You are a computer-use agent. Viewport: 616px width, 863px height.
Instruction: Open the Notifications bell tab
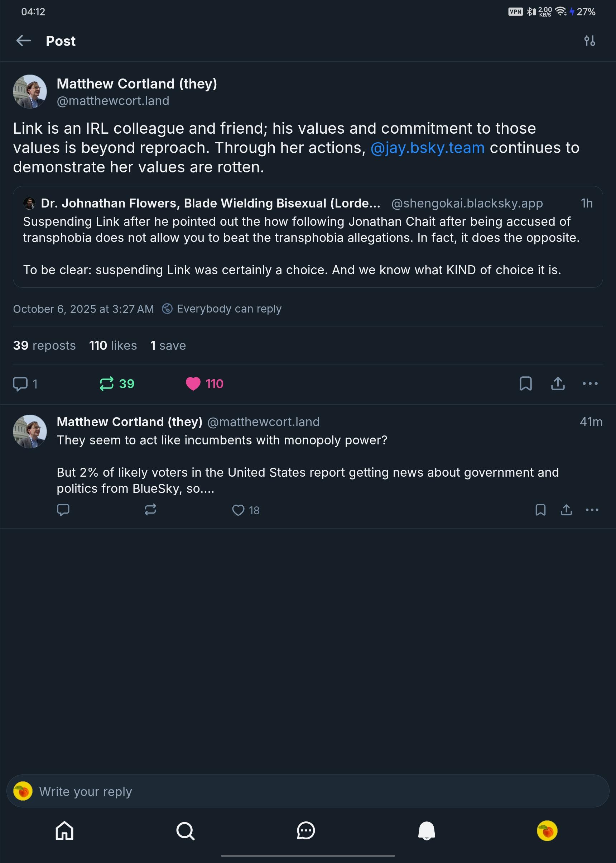(426, 831)
